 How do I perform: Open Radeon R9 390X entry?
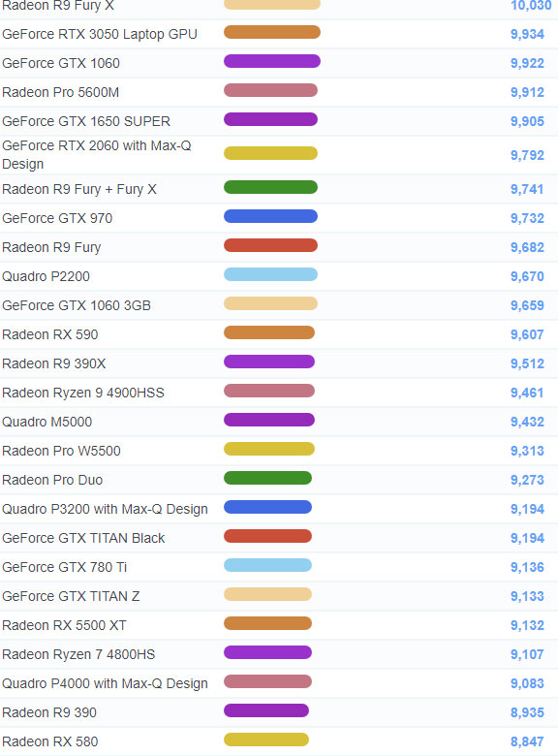[54, 363]
